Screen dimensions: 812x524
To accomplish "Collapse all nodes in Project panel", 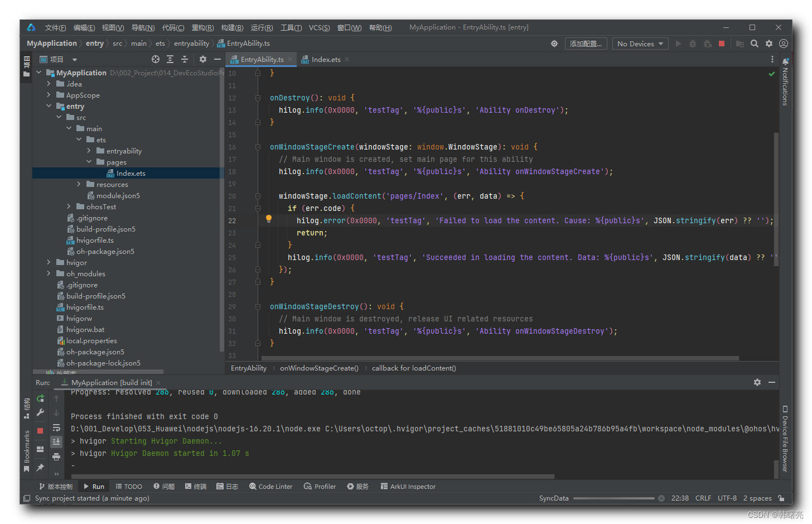I will [185, 59].
